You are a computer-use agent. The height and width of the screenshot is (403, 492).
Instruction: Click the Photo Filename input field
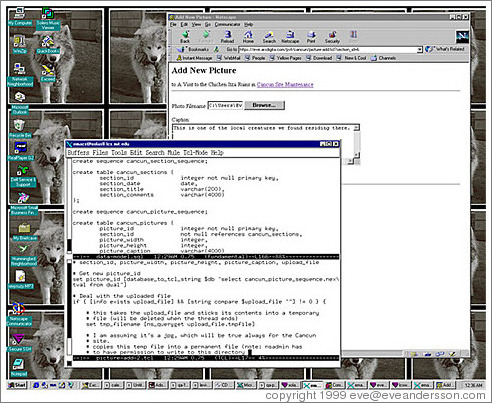click(x=225, y=105)
